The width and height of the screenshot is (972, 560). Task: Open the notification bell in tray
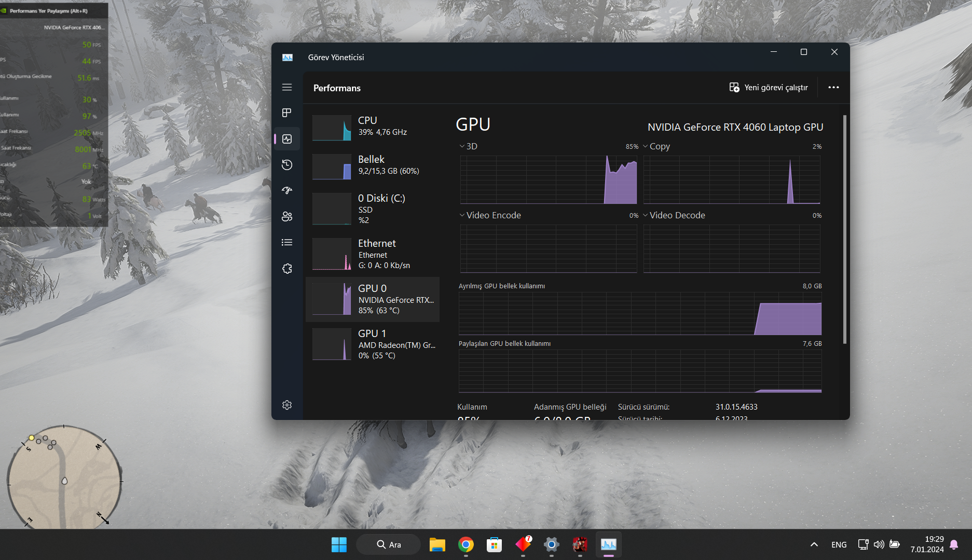tap(954, 544)
